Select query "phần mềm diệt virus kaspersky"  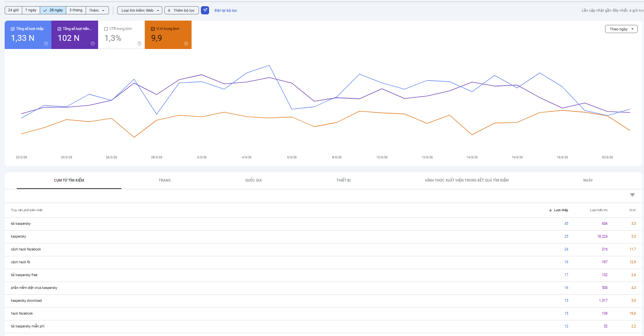(323, 288)
